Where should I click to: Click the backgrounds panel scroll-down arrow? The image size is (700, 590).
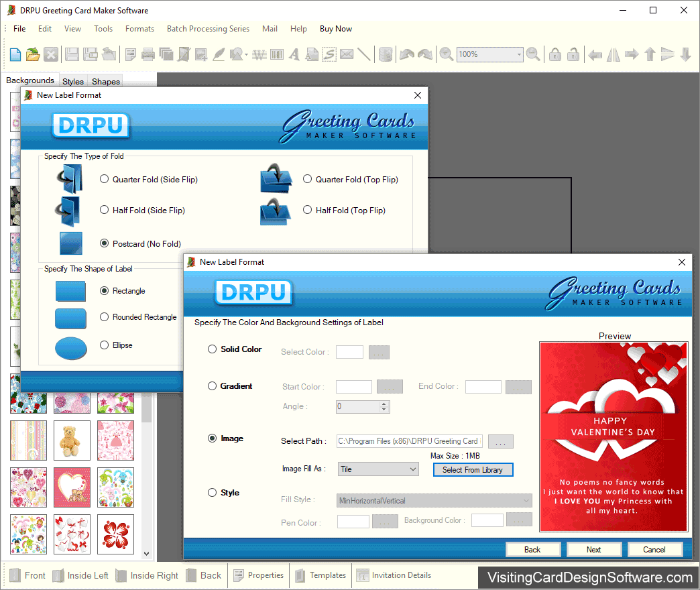click(x=146, y=554)
